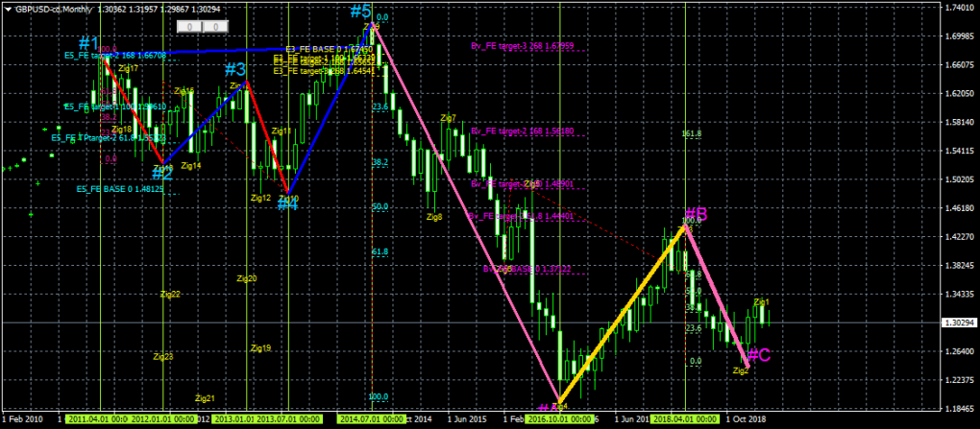This screenshot has width=980, height=429.
Task: Select the '#3' wave label
Action: pos(235,69)
